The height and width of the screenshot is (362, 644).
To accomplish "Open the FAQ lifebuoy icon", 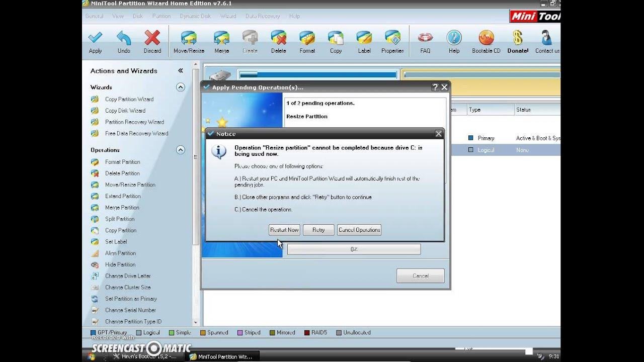I will (425, 38).
